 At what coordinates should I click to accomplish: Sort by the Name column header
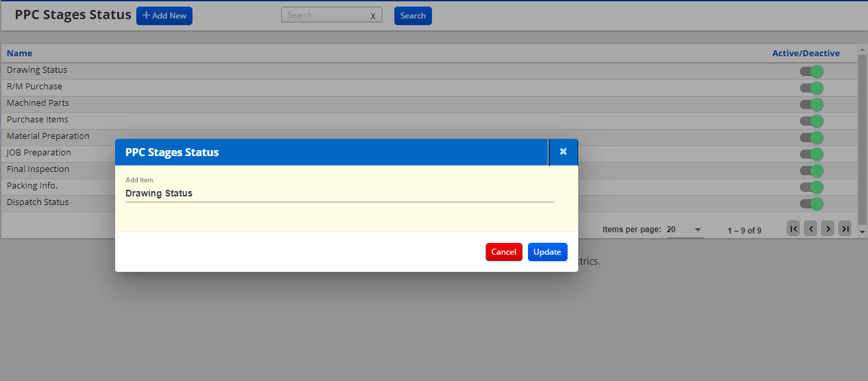[x=20, y=54]
